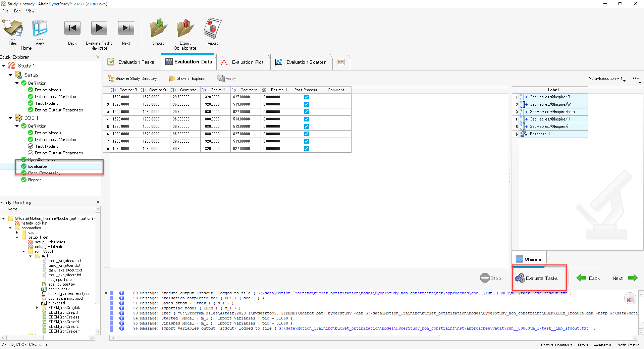
Task: Collapse Definition under Setup
Action: click(17, 83)
